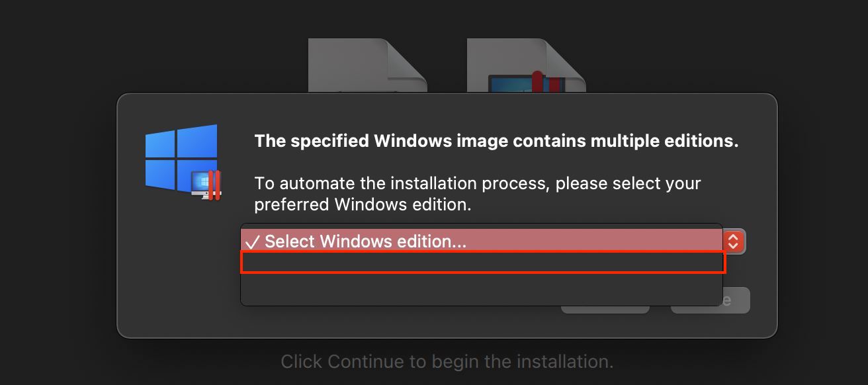Click the empty row at the list bottom

click(483, 289)
